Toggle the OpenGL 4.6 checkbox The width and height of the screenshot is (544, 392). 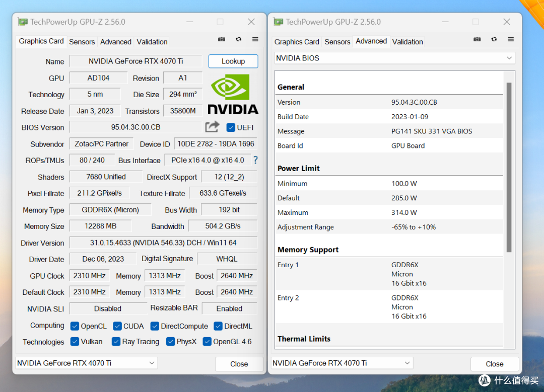(x=207, y=341)
